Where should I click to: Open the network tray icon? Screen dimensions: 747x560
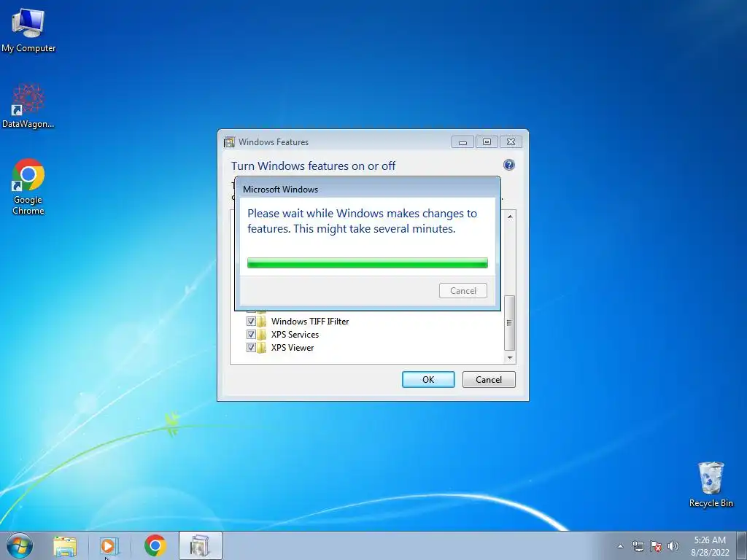tap(638, 546)
